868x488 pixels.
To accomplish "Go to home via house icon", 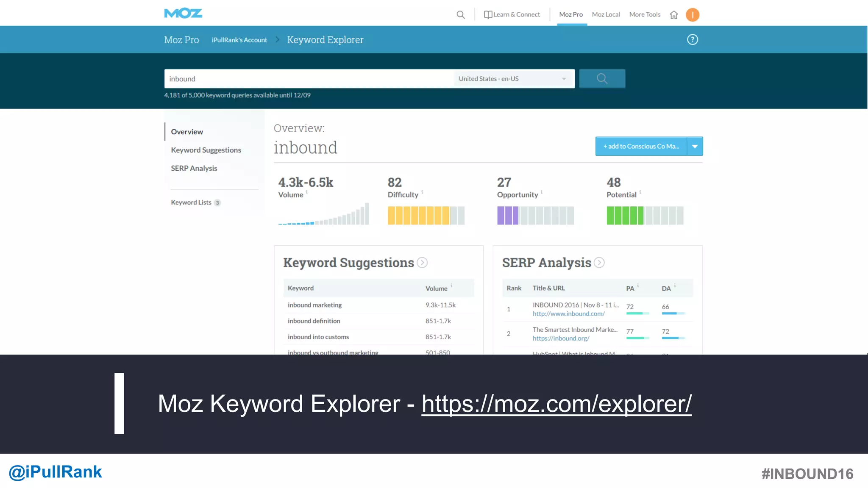I will [x=674, y=15].
